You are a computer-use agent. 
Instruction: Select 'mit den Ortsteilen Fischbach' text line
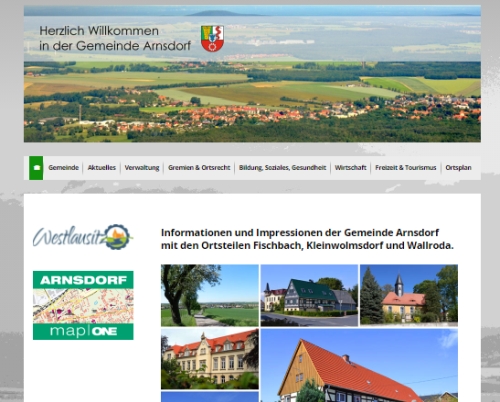click(232, 246)
